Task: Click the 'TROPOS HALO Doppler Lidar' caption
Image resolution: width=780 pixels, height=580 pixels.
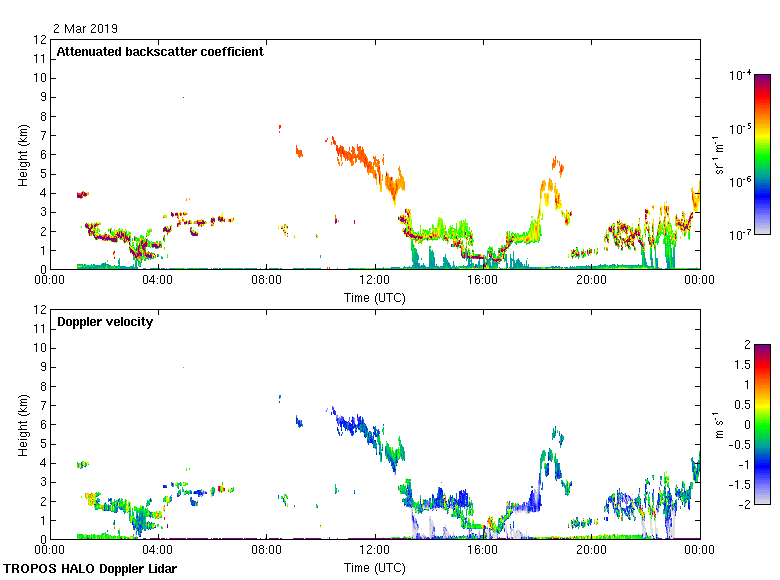Action: (x=97, y=569)
